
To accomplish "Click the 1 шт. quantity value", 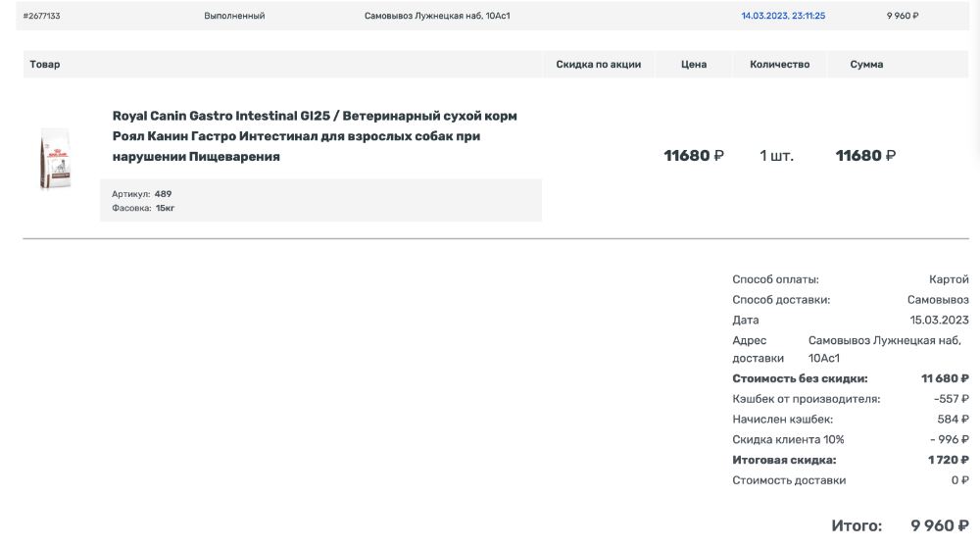I will tap(776, 156).
